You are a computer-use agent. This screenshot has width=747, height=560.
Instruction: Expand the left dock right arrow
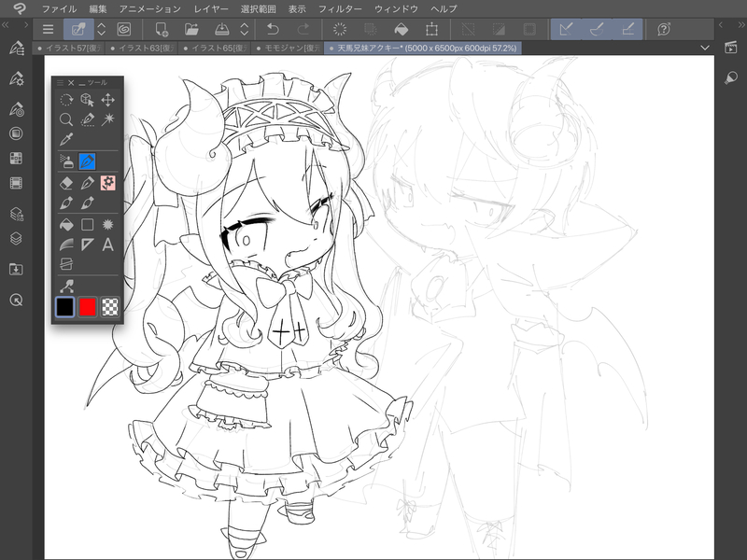coord(26,25)
